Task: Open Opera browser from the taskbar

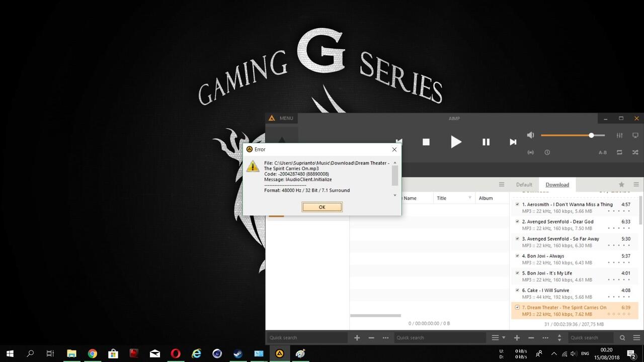Action: pos(176,353)
